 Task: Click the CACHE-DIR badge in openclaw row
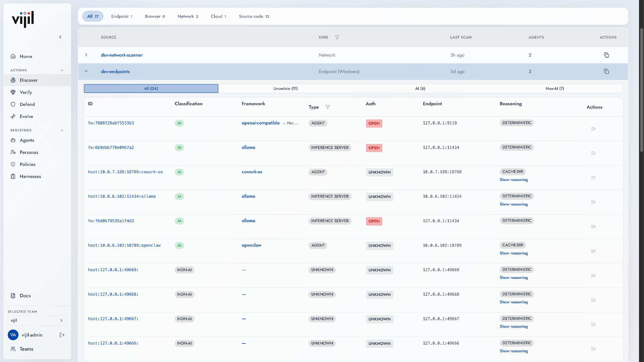pyautogui.click(x=513, y=245)
